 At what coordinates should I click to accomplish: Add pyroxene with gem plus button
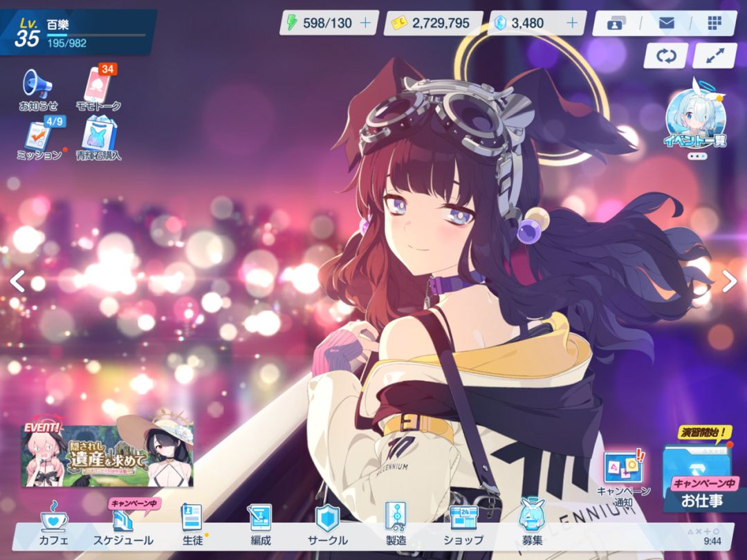[572, 23]
